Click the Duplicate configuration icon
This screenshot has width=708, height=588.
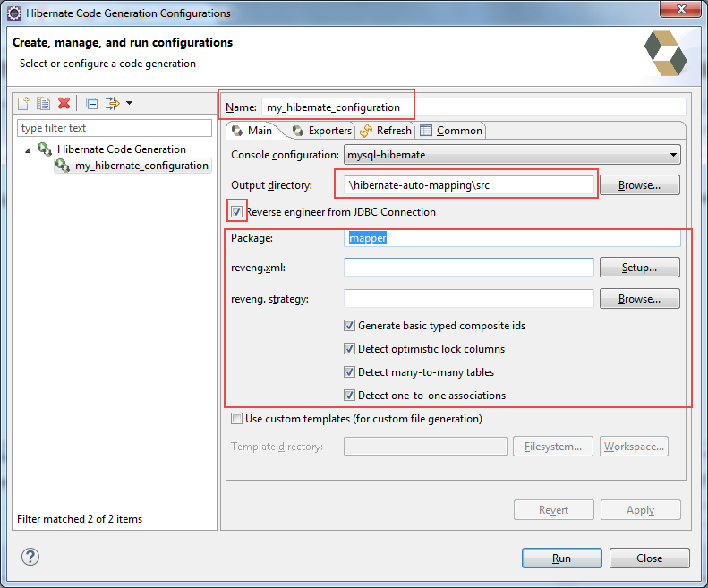click(x=43, y=104)
